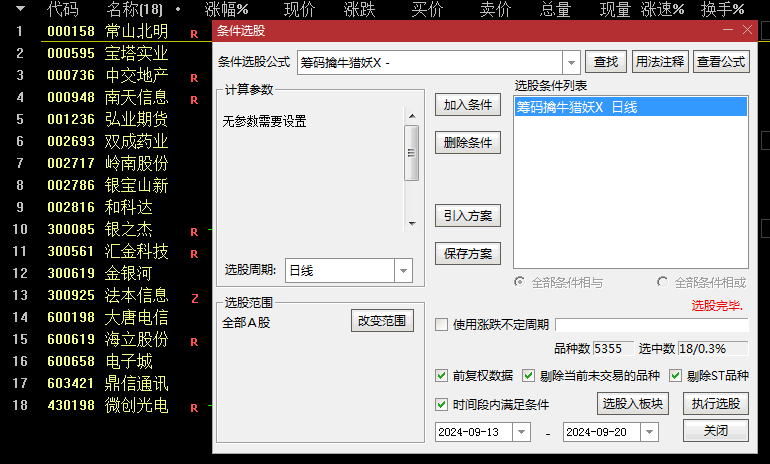This screenshot has height=464, width=770.
Task: Open the start date 2024-09-13 picker
Action: 521,432
